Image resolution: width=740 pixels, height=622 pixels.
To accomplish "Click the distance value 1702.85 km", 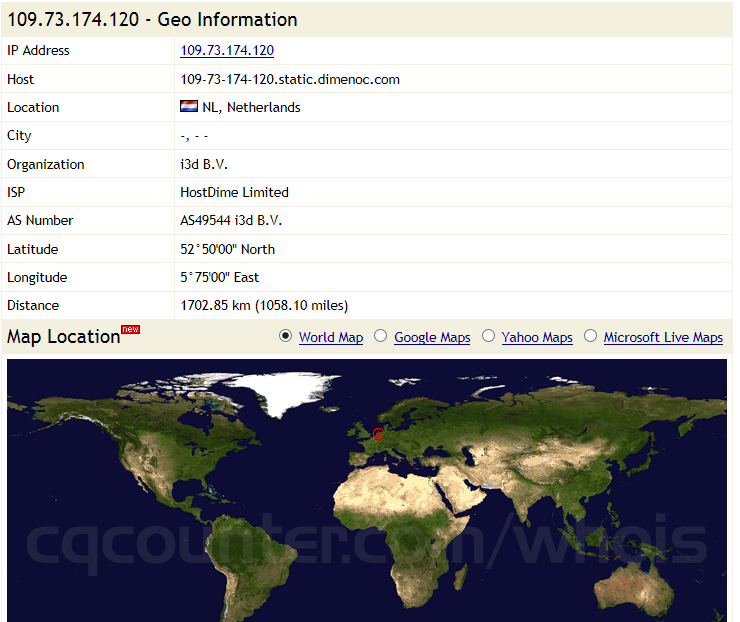I will 264,305.
